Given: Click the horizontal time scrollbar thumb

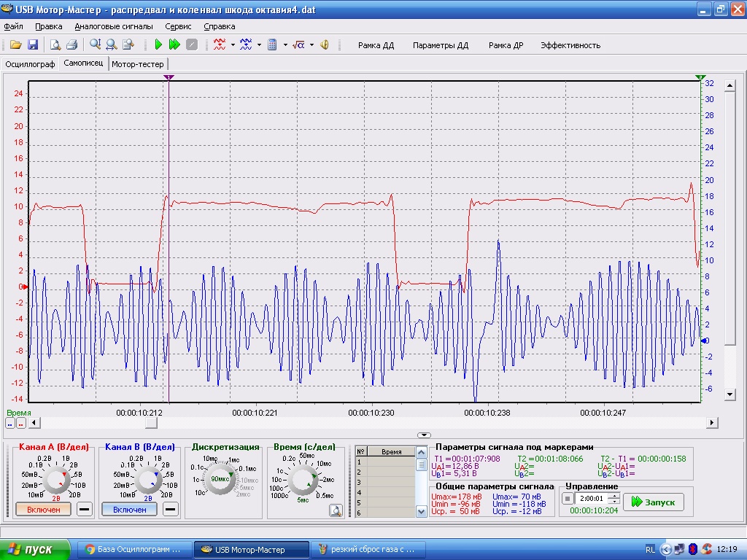Looking at the screenshot, I should point(151,422).
